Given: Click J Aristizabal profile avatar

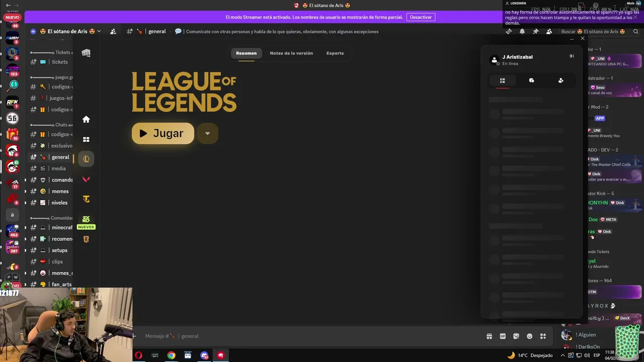Looking at the screenshot, I should pyautogui.click(x=494, y=60).
